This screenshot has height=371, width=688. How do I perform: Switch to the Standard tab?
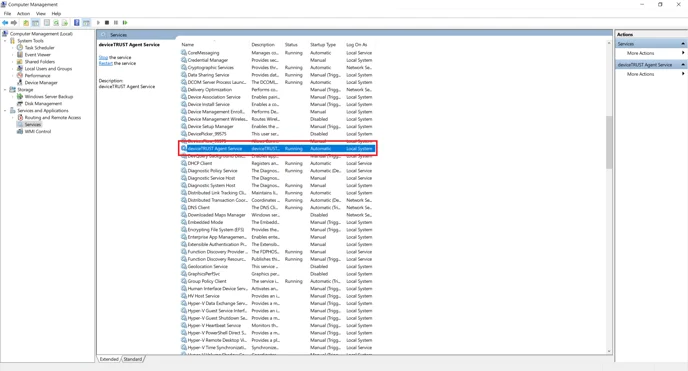[133, 359]
